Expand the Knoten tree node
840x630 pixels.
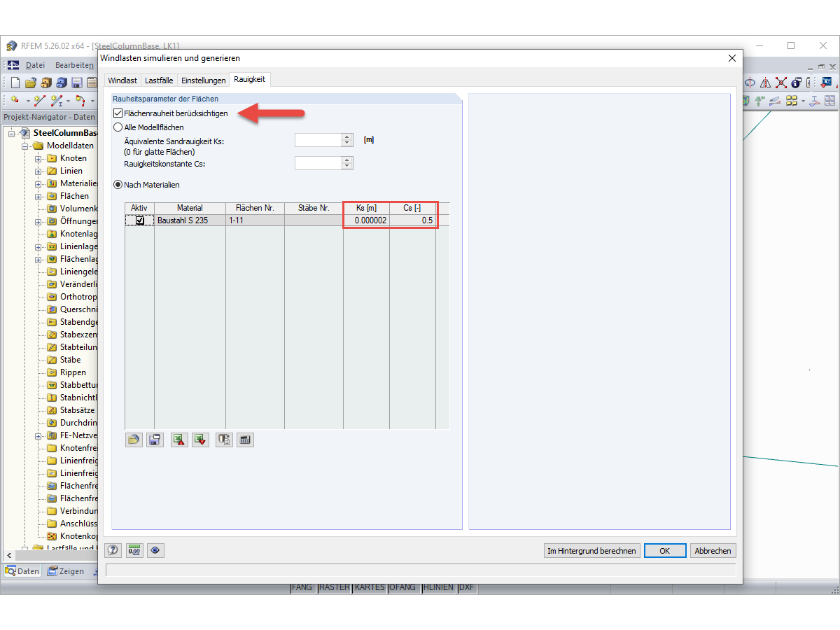38,158
